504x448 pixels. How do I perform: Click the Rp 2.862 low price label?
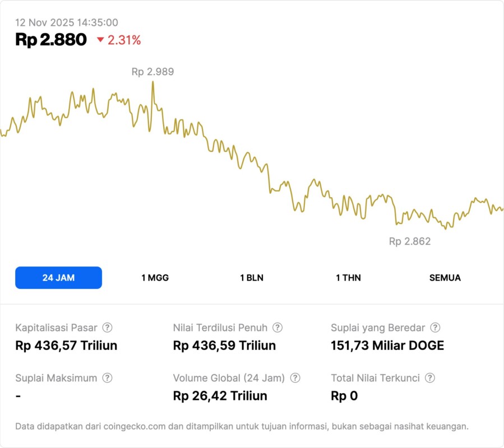410,241
